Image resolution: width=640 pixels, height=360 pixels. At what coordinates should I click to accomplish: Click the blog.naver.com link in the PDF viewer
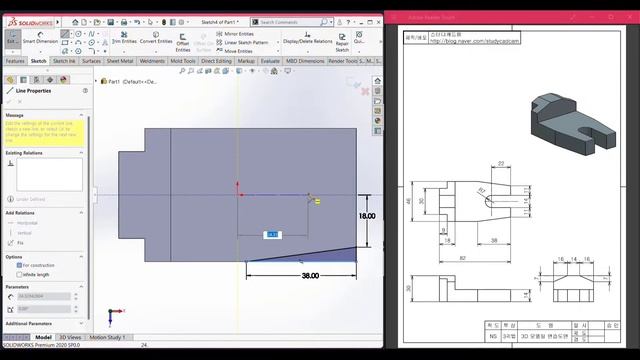click(474, 41)
